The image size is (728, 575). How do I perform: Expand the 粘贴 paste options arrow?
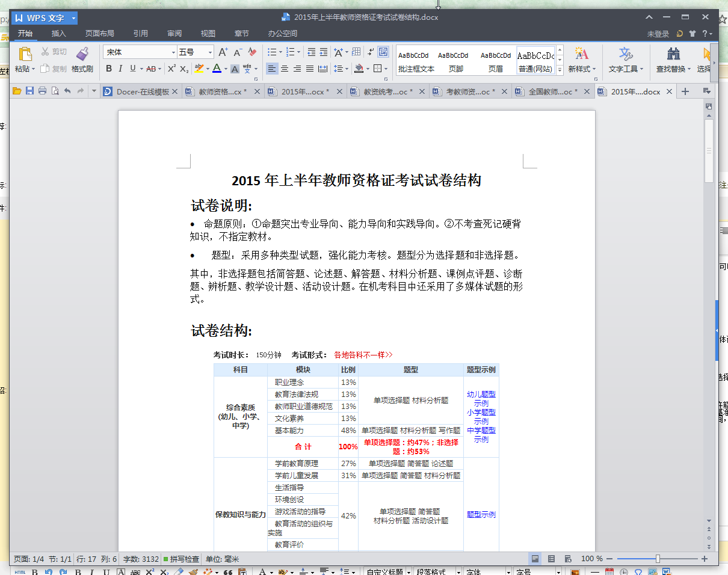click(33, 69)
